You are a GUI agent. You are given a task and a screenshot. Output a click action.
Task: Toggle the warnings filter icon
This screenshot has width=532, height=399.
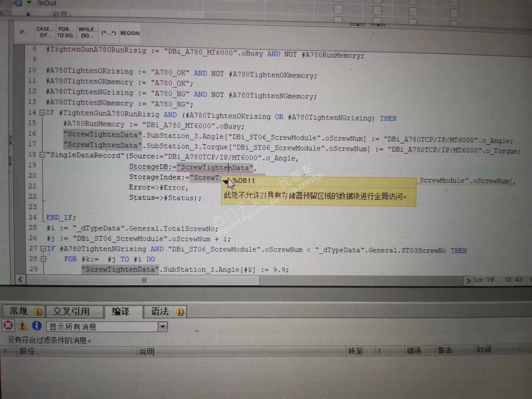(22, 326)
